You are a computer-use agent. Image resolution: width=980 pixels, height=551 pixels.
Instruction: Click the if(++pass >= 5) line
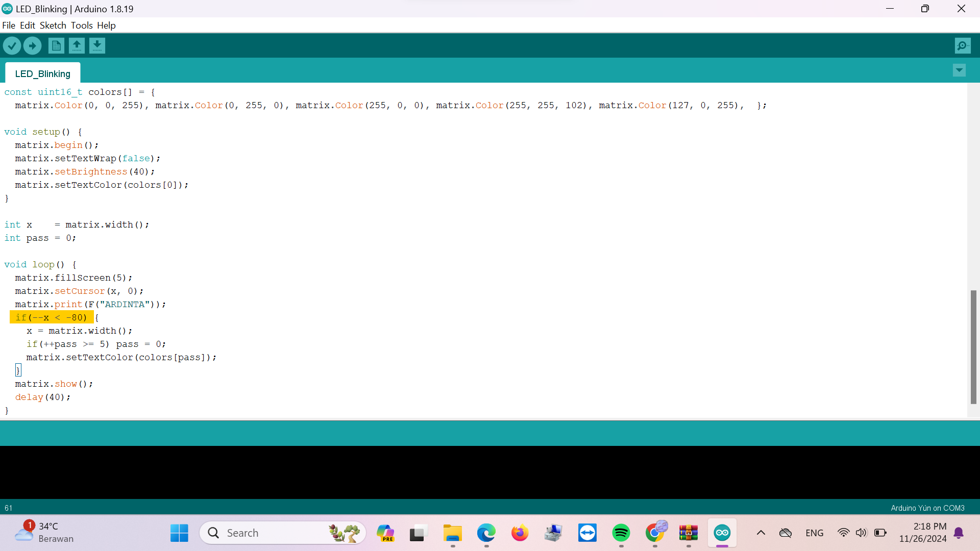[x=96, y=344]
